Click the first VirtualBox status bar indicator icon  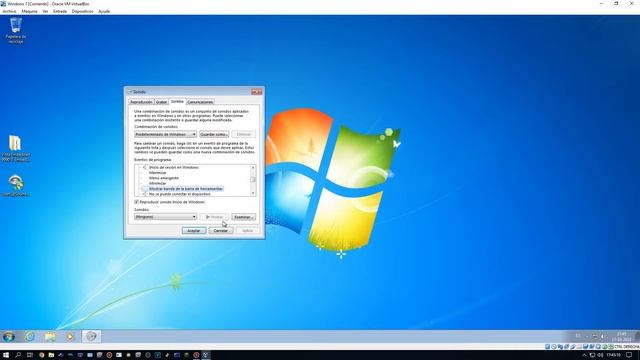[548, 347]
